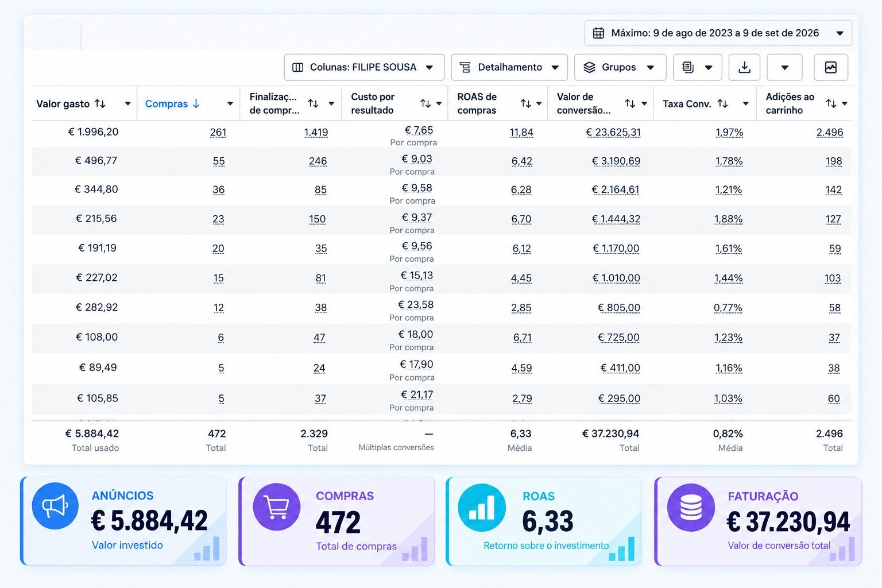Click the download export icon
882x588 pixels.
pyautogui.click(x=744, y=67)
